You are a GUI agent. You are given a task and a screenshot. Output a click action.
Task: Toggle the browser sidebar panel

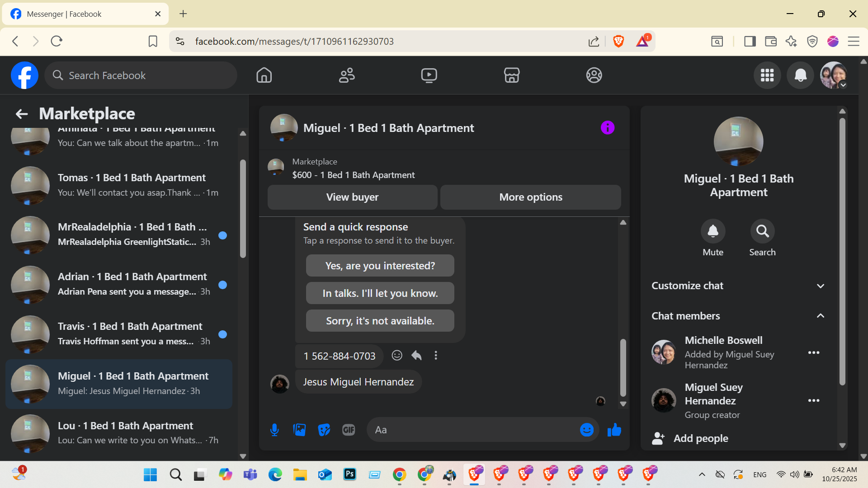tap(750, 42)
